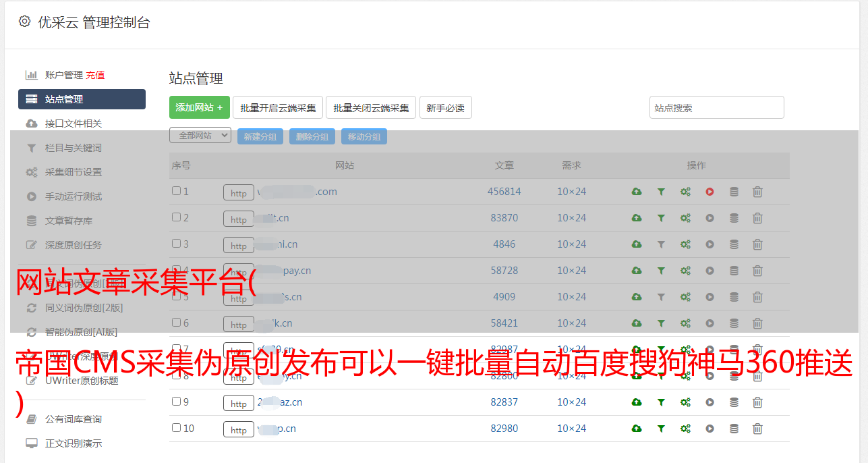
Task: Delete the site in row 10
Action: [x=757, y=429]
